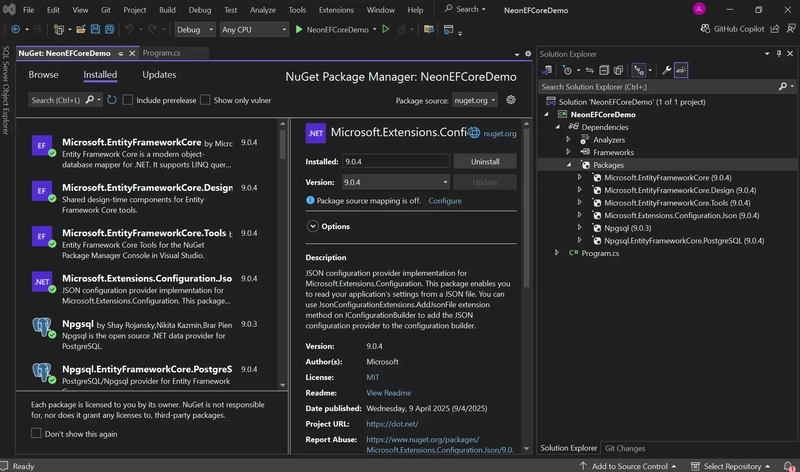Screen dimensions: 800x472
Task: Start debugging with the green play icon
Action: (299, 30)
